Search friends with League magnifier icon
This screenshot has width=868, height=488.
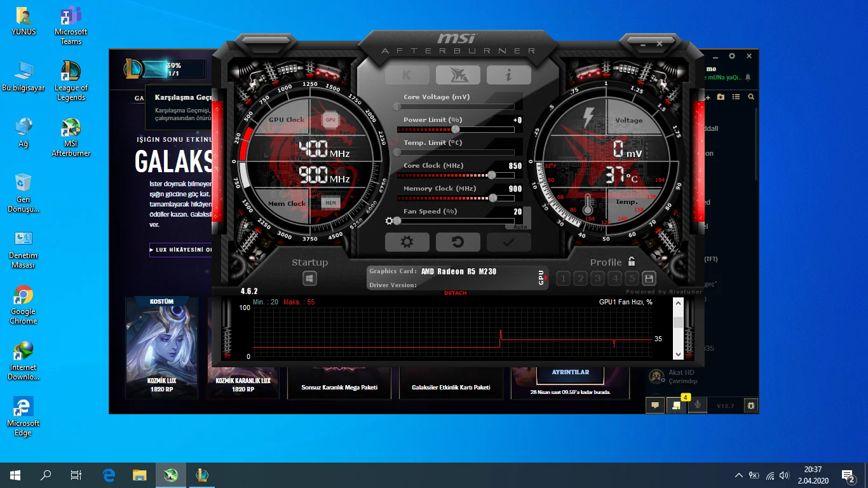(x=751, y=97)
